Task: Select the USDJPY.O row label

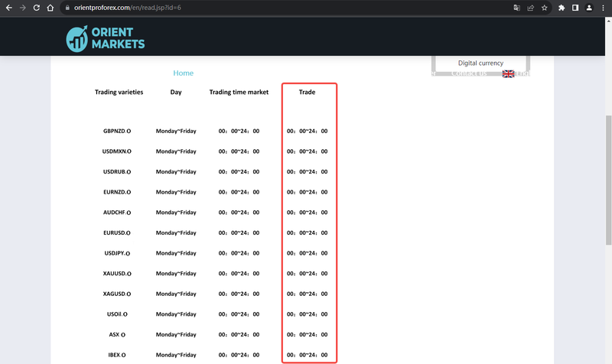Action: tap(117, 253)
